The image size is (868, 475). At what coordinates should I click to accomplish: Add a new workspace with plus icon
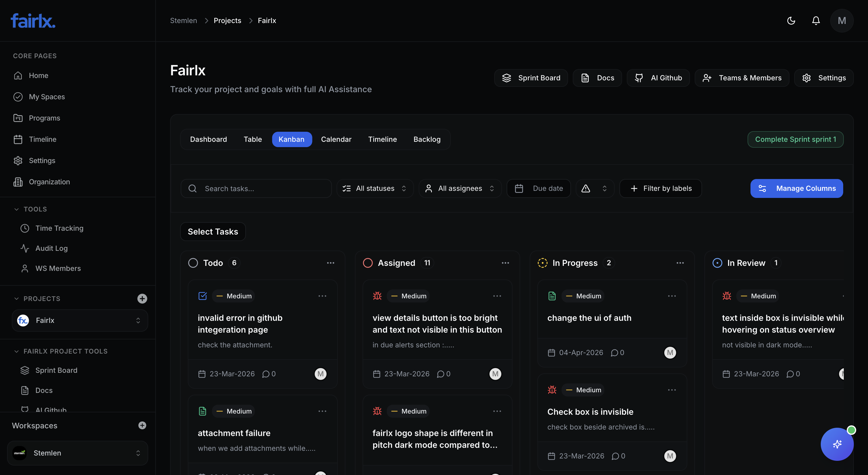pos(142,425)
